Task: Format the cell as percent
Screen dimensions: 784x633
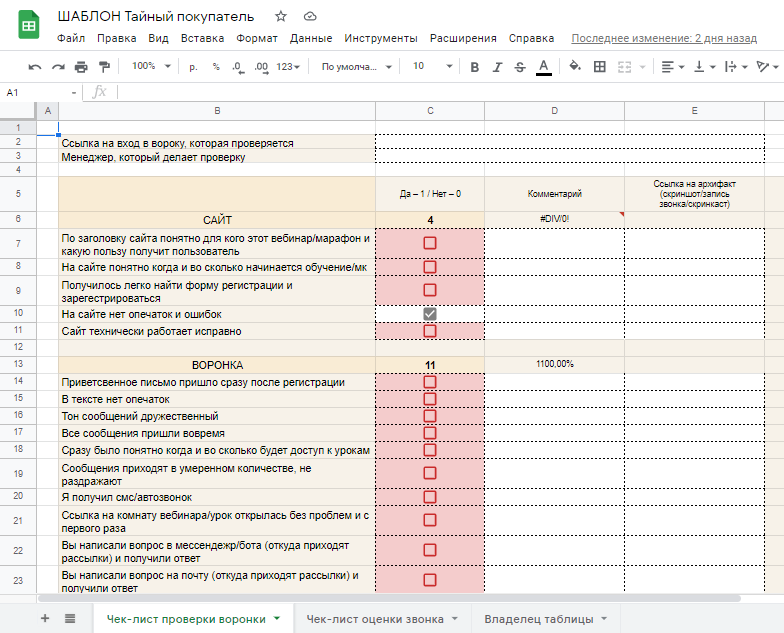Action: 216,66
